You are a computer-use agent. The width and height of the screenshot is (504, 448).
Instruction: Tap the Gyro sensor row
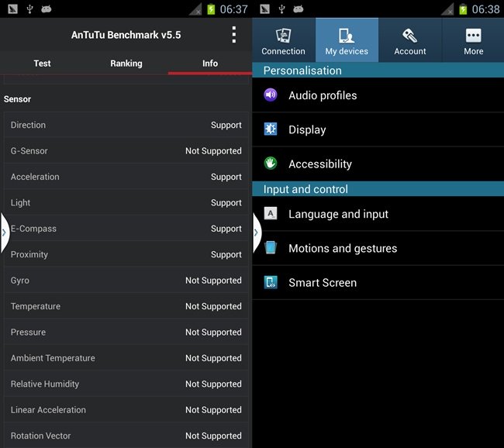[126, 281]
